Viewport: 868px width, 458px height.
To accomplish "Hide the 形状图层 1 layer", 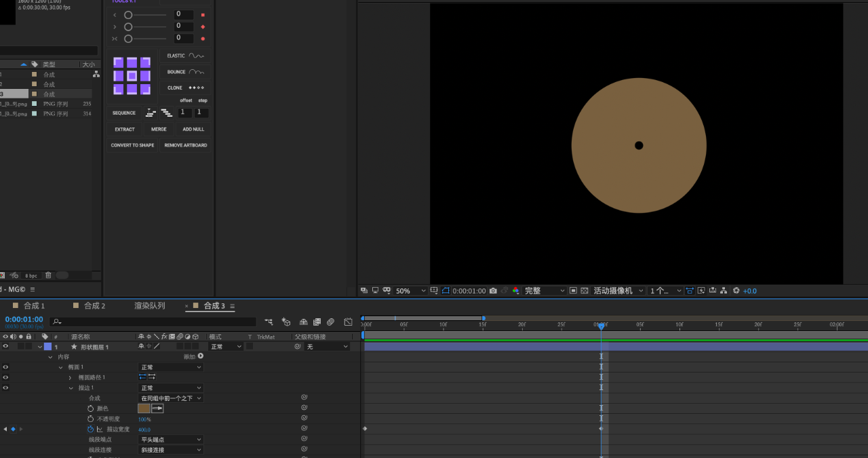I will [5, 347].
